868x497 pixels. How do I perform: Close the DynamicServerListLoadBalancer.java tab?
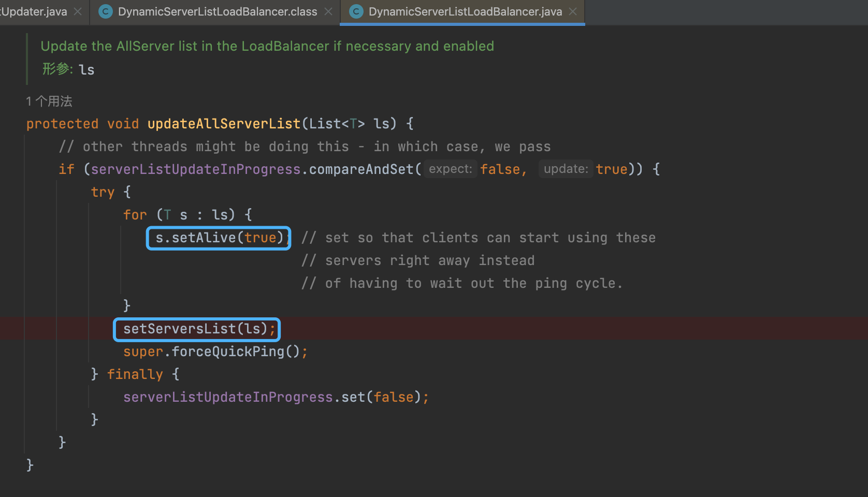pos(573,11)
